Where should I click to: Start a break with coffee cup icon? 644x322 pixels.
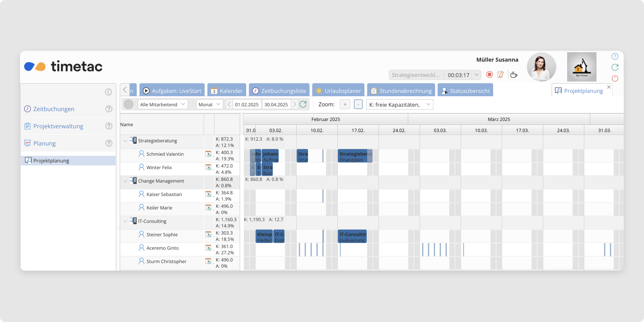point(513,74)
